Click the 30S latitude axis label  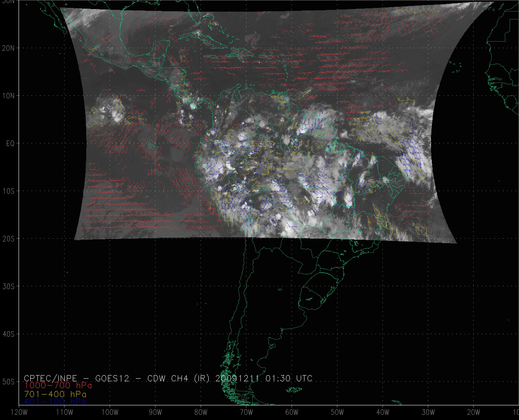[8, 286]
